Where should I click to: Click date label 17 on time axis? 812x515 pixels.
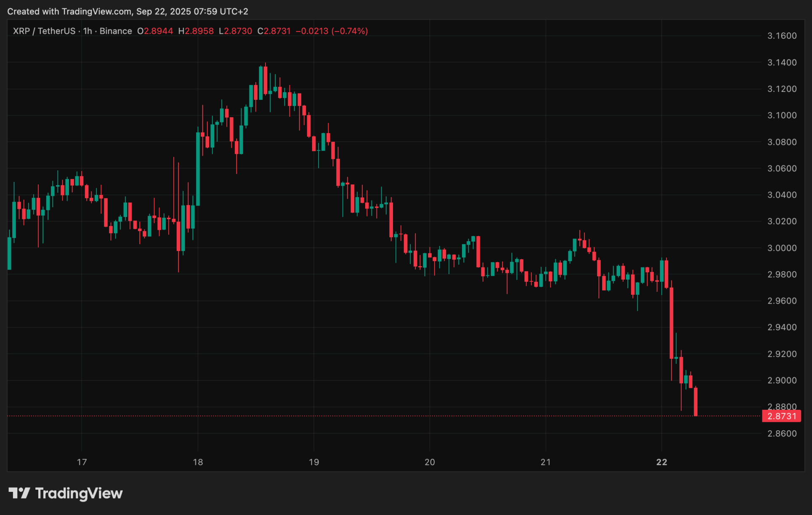pos(82,462)
